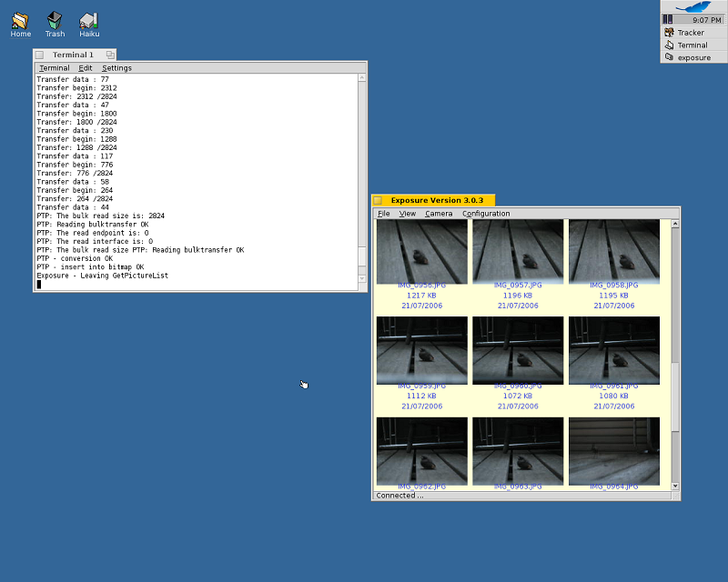Switch to Terminal in the Deskbar

pos(692,45)
